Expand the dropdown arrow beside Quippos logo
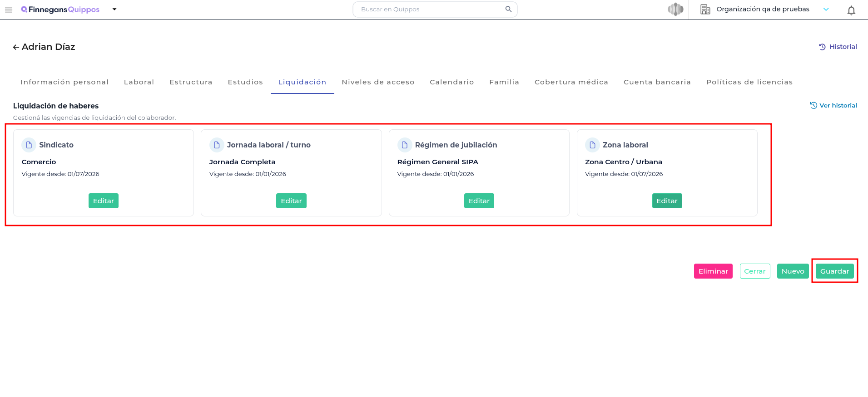Image resolution: width=868 pixels, height=397 pixels. point(114,9)
